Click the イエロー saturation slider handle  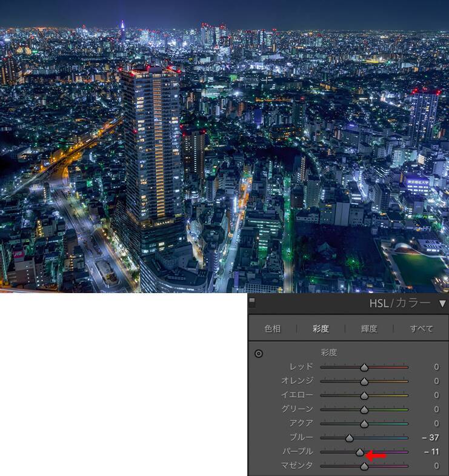click(x=364, y=395)
